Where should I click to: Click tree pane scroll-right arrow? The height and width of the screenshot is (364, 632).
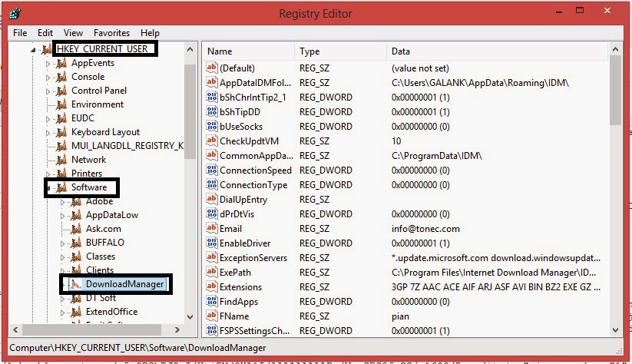(177, 329)
